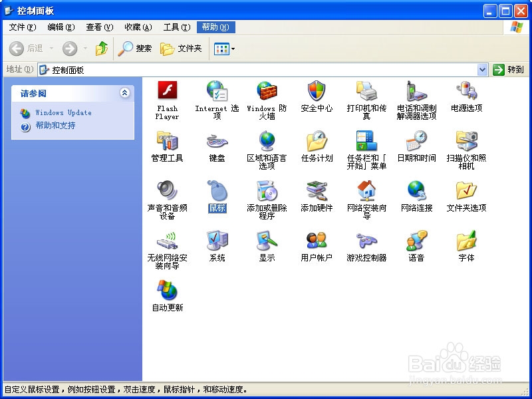Click the 后退 back button
This screenshot has height=399, width=532.
point(27,49)
